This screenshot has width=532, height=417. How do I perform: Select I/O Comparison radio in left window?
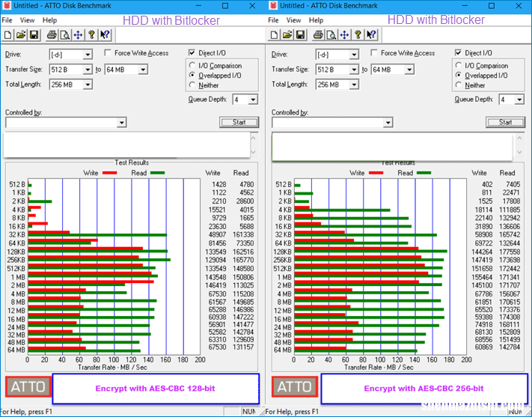(x=192, y=65)
